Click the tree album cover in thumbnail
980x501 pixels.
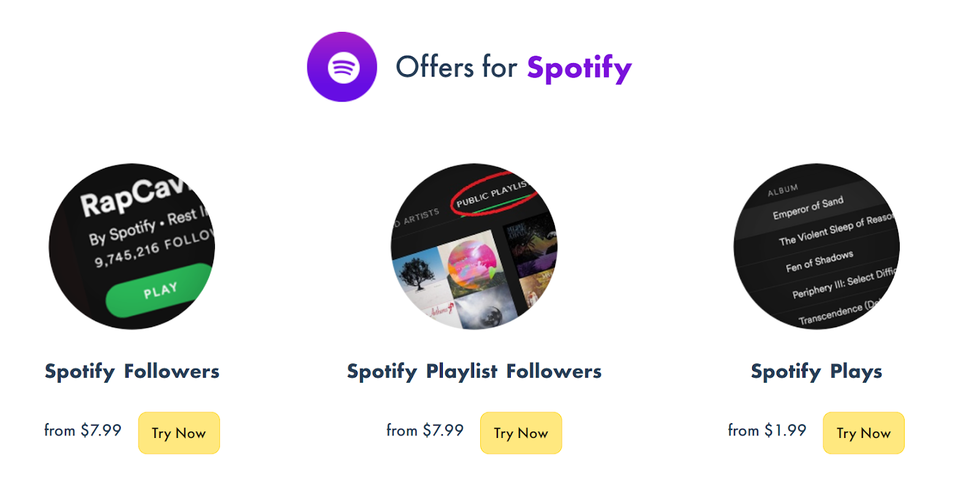tap(419, 274)
